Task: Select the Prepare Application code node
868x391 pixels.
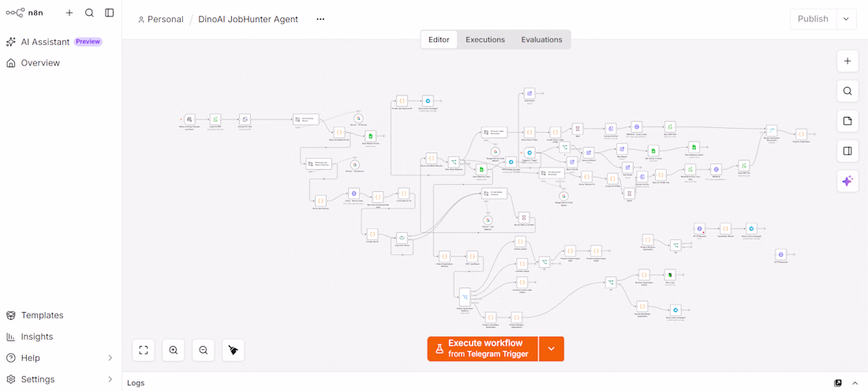Action: click(x=801, y=133)
